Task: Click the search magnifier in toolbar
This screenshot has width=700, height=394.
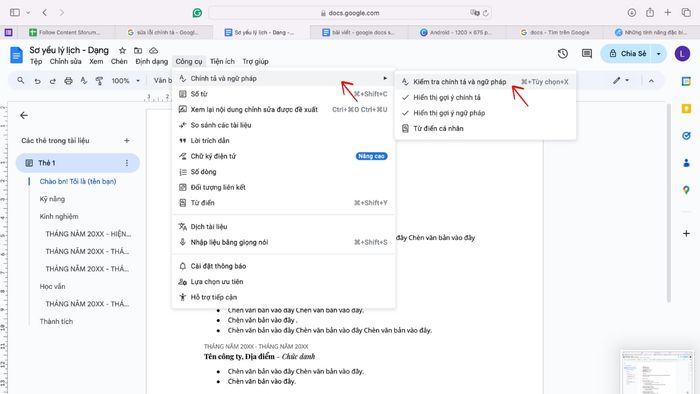Action: [21, 80]
